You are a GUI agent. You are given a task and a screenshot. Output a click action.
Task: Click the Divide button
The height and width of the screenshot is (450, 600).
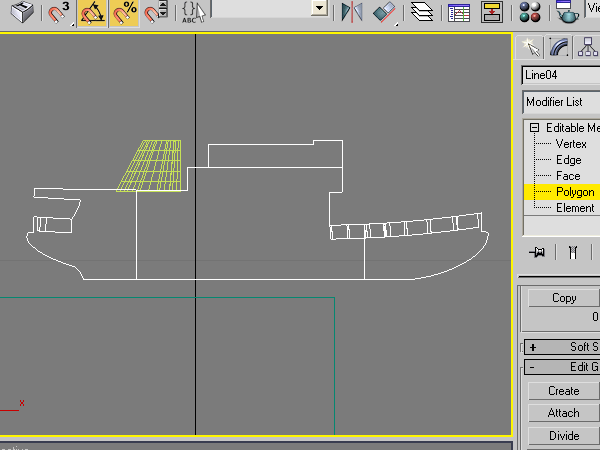pyautogui.click(x=564, y=436)
